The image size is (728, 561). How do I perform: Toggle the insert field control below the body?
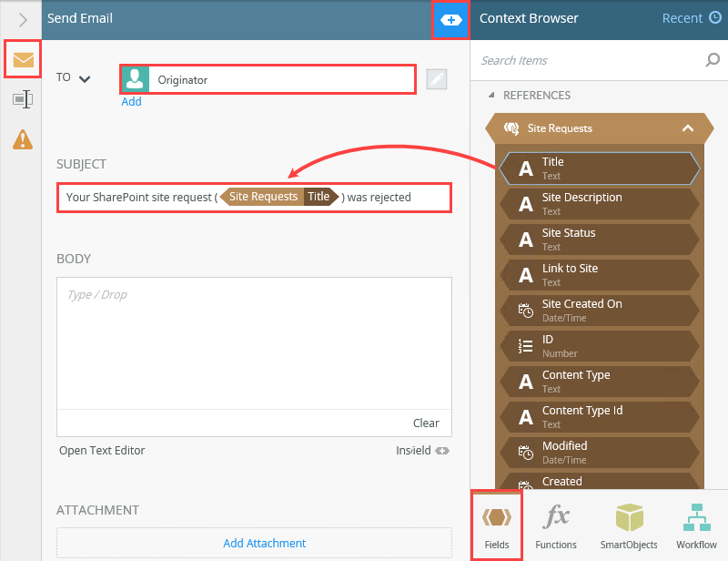click(441, 450)
